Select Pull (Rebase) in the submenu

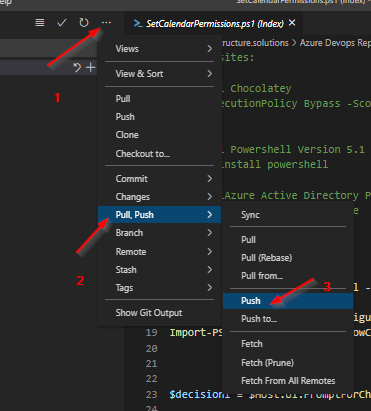(288, 258)
